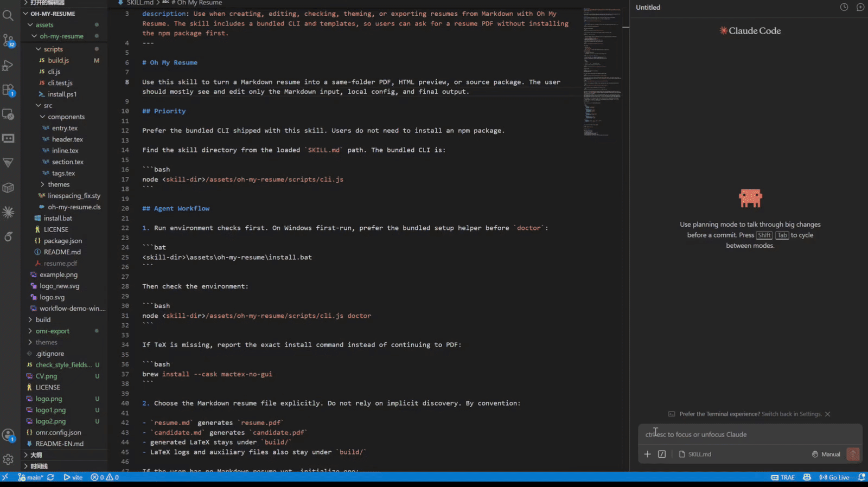Expand the themes folder under src

tap(59, 184)
